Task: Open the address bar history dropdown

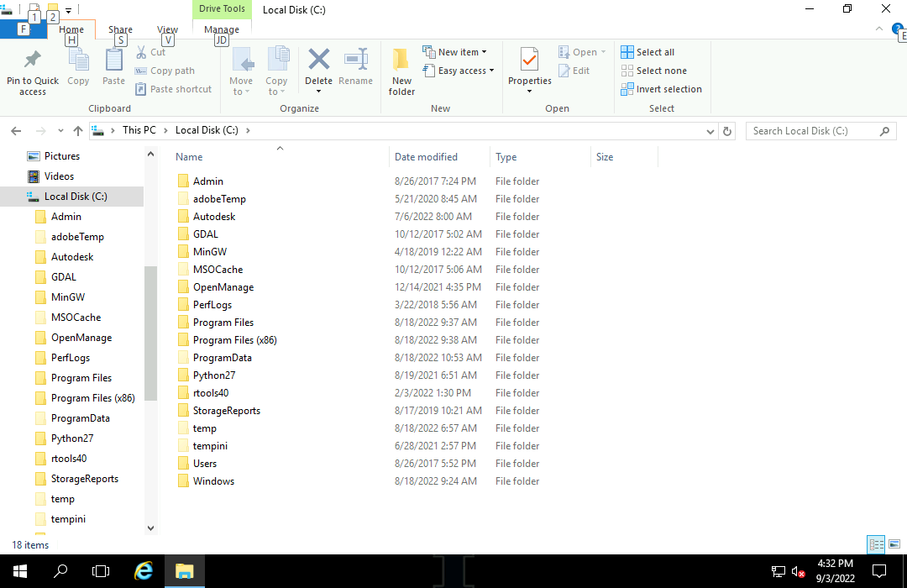Action: coord(710,131)
